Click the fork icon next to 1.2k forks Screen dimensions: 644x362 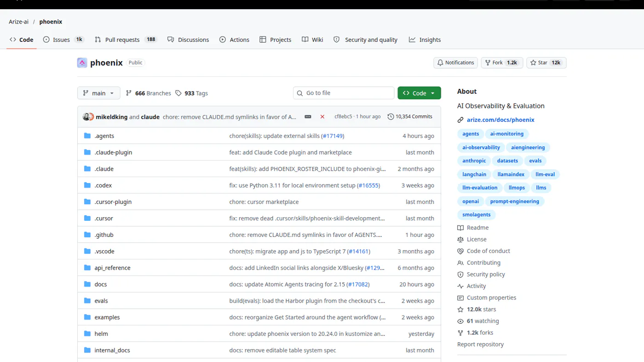click(460, 333)
